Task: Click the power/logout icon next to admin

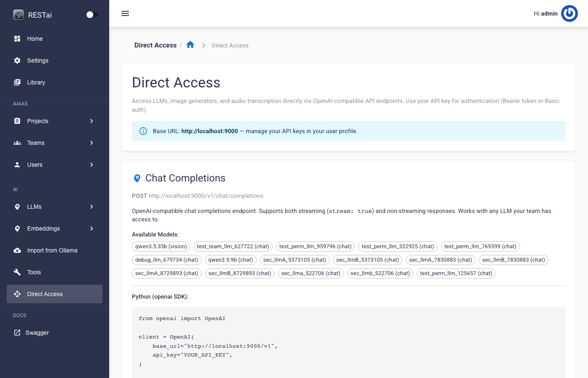Action: [570, 13]
